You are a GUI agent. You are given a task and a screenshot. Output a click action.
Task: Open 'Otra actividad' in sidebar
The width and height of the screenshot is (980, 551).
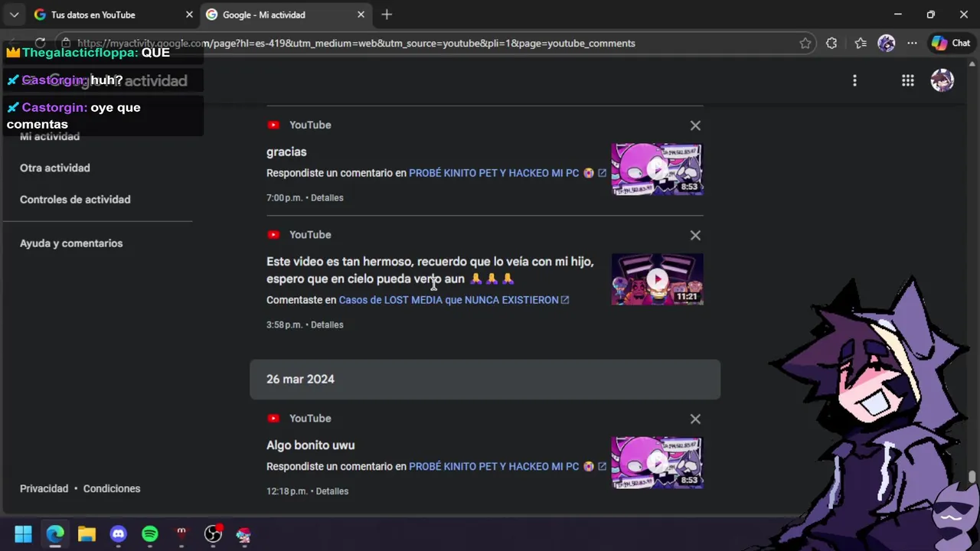click(55, 168)
